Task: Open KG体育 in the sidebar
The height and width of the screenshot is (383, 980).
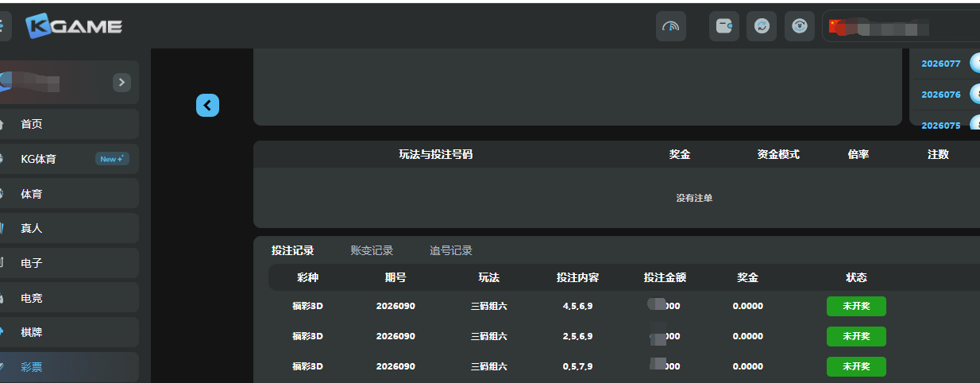Action: [x=69, y=159]
